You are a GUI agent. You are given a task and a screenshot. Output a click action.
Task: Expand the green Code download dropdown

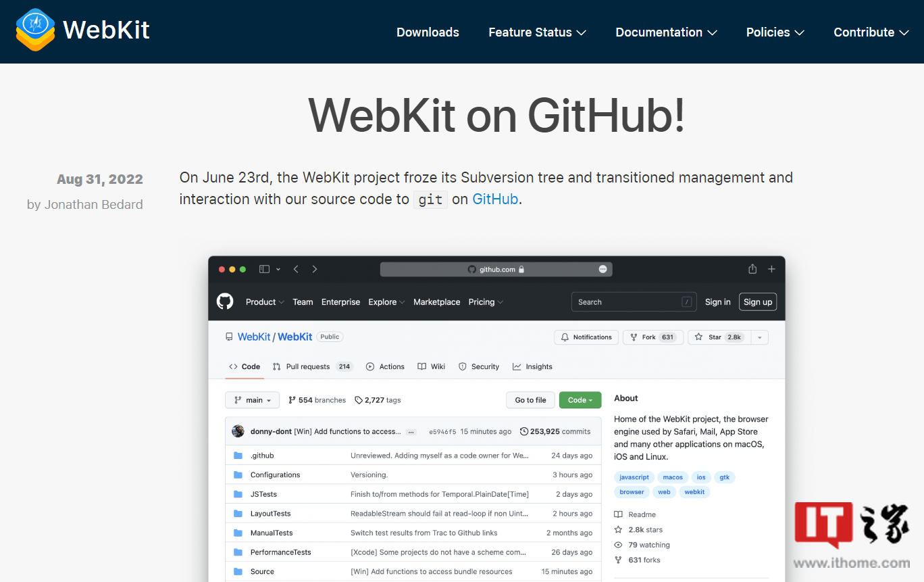click(x=580, y=399)
